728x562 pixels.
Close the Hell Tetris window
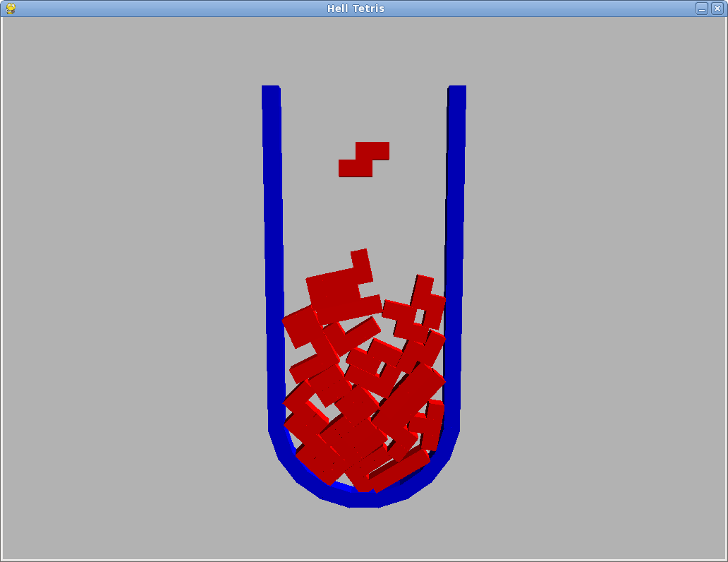[x=717, y=8]
